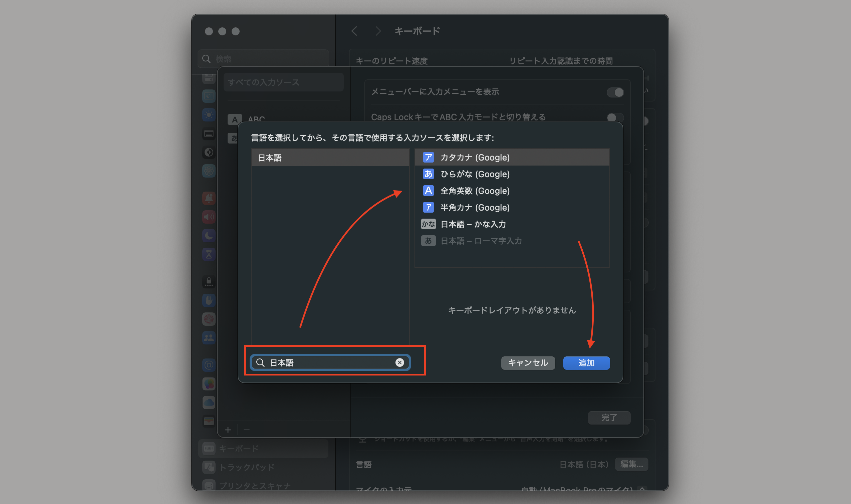
Task: Open Appearance half-circle sidebar icon
Action: (209, 153)
